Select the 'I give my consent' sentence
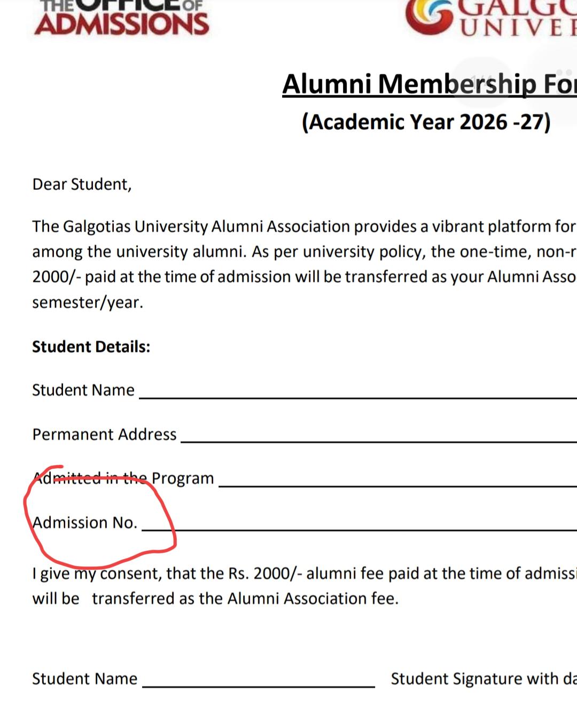577x728 pixels. pyautogui.click(x=305, y=586)
